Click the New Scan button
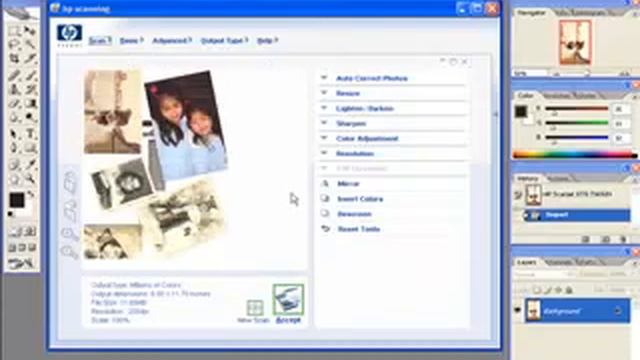The image size is (640, 360). tap(254, 312)
